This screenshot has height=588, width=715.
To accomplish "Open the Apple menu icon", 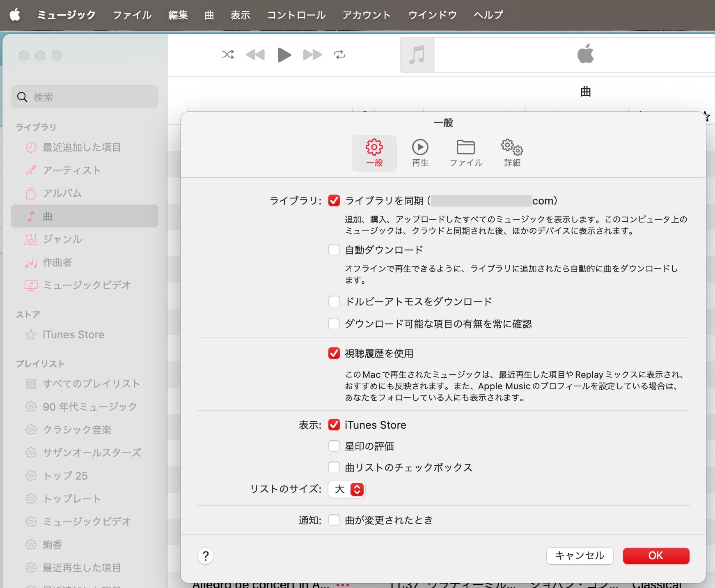I will click(15, 15).
